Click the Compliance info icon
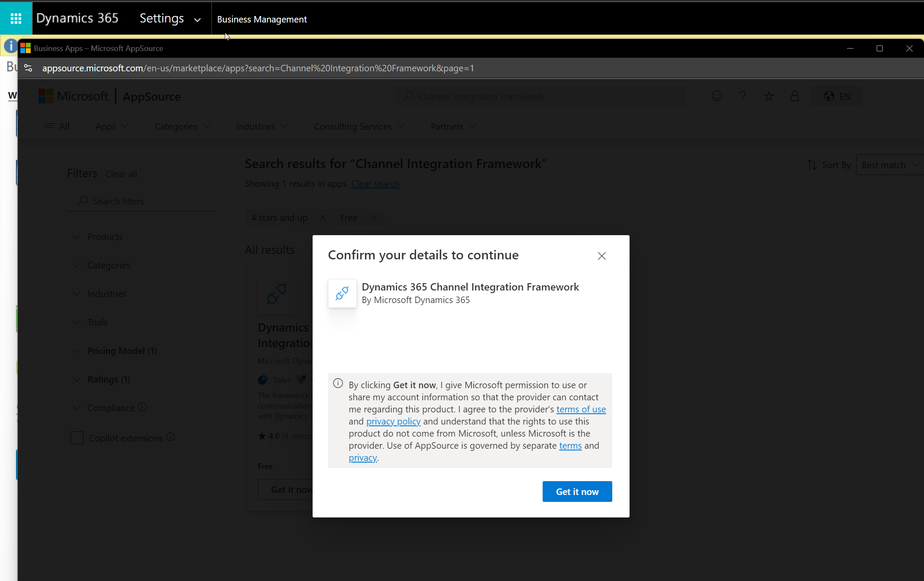This screenshot has width=924, height=581. point(143,407)
